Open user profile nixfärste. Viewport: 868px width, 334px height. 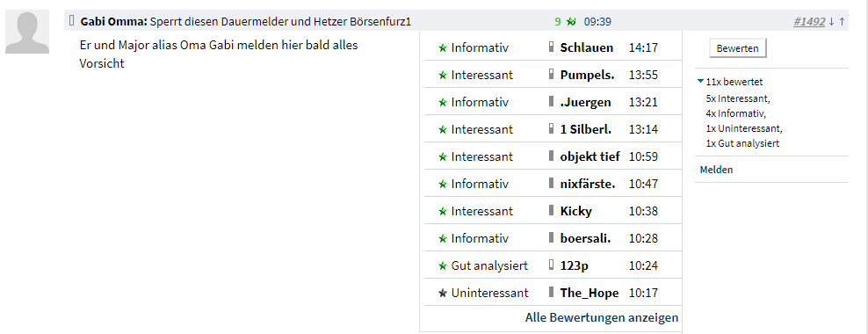tap(588, 184)
